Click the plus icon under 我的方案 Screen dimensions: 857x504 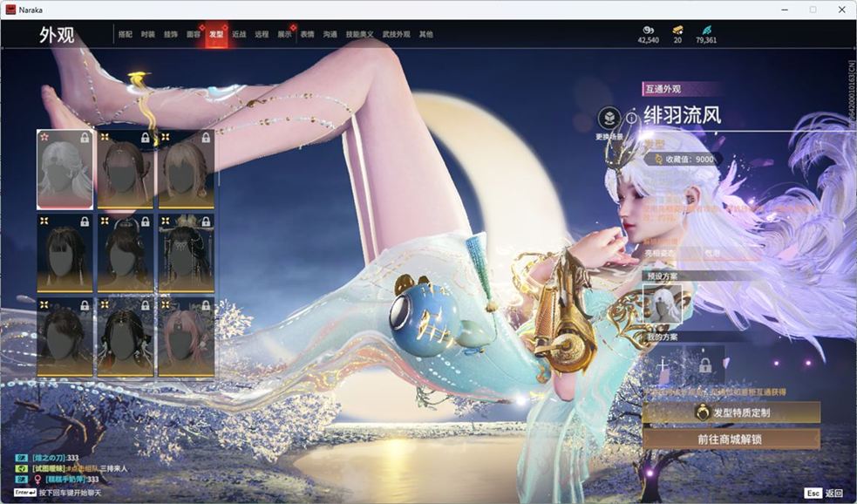click(x=663, y=364)
